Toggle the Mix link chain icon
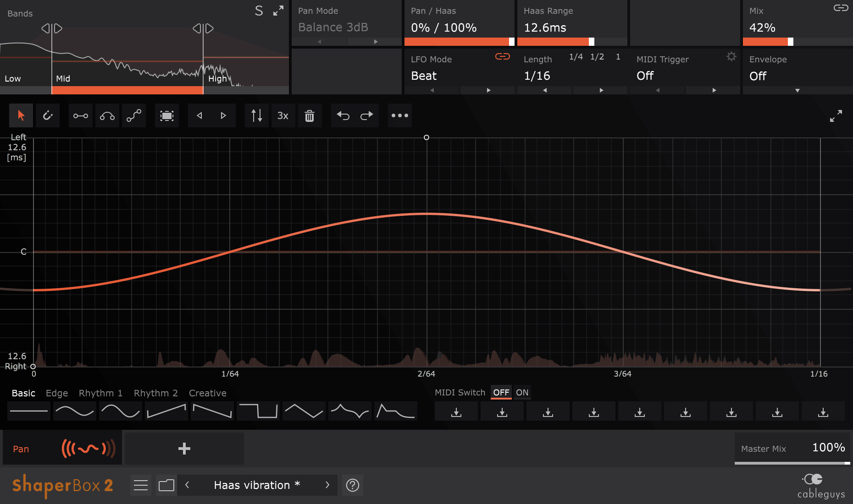 [x=842, y=8]
